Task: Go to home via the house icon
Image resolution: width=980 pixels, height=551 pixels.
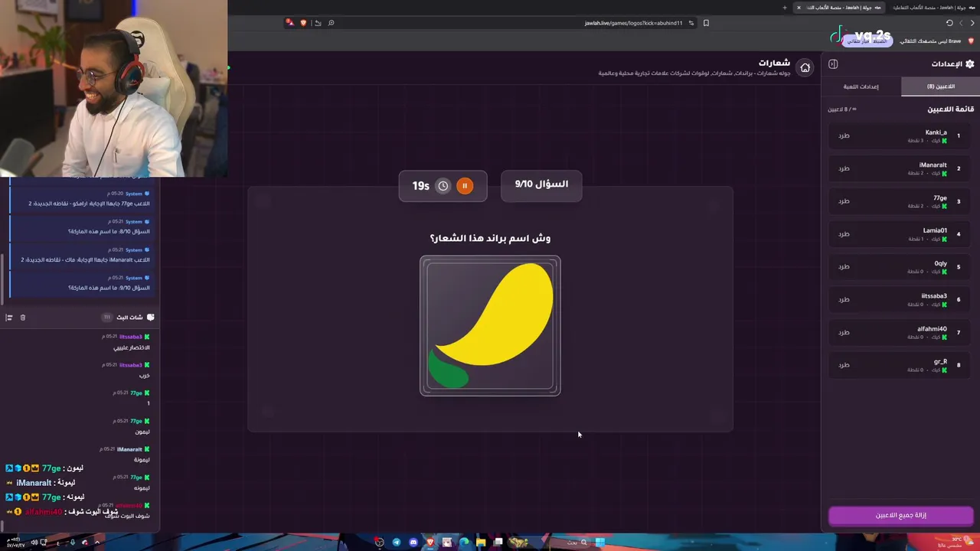Action: [x=805, y=68]
